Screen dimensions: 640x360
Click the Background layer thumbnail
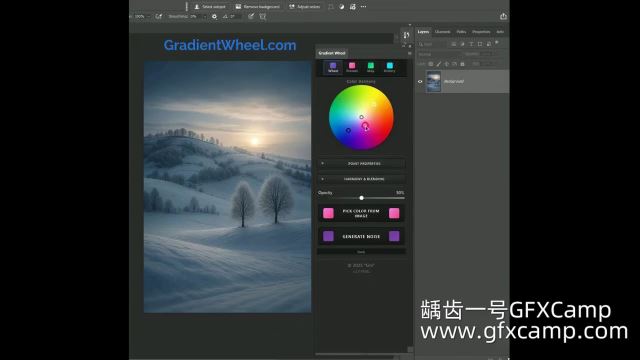click(433, 81)
